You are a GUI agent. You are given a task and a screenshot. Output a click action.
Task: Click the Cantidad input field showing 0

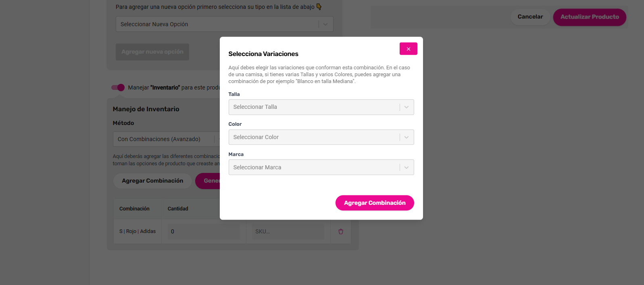203,231
